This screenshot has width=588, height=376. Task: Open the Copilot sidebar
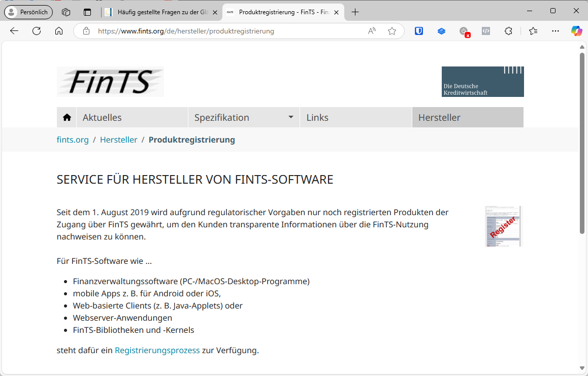pyautogui.click(x=577, y=31)
